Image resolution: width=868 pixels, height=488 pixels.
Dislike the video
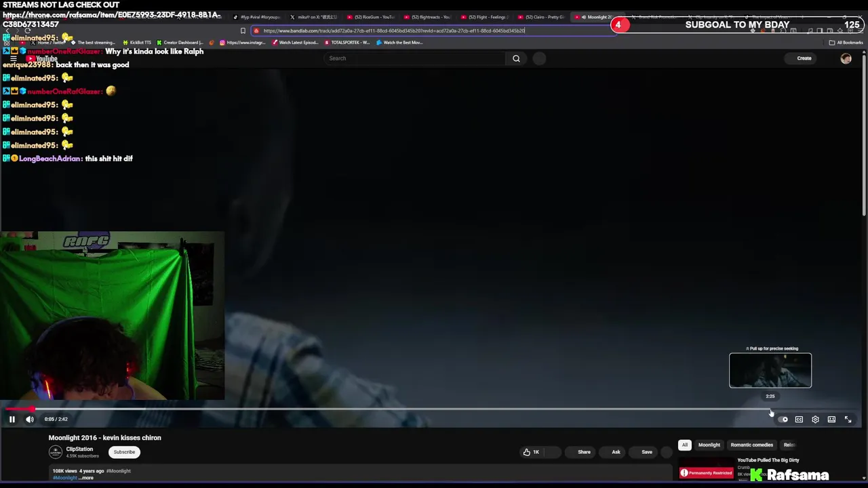(x=553, y=452)
